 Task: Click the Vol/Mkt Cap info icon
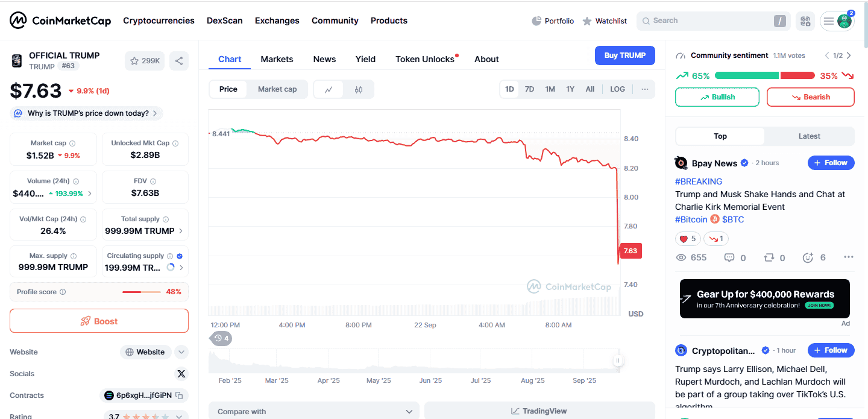pos(83,219)
